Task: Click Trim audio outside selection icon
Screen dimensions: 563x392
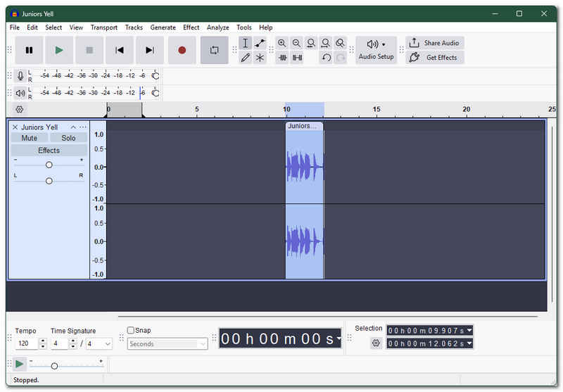Action: click(283, 58)
